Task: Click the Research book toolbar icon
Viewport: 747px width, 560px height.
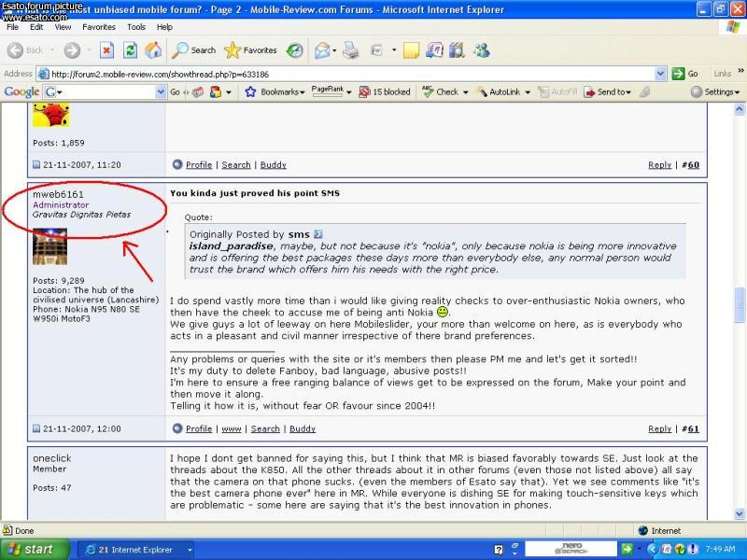Action: click(x=457, y=50)
